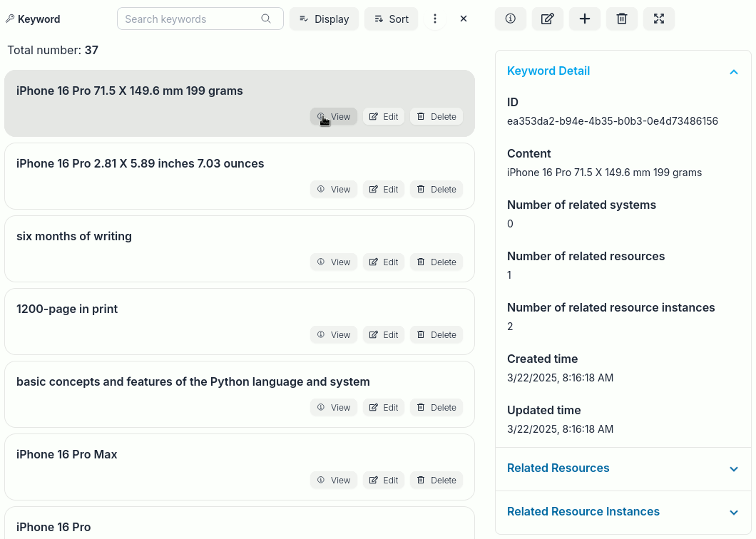Click the Total number 37 label
The height and width of the screenshot is (539, 756).
tap(53, 50)
